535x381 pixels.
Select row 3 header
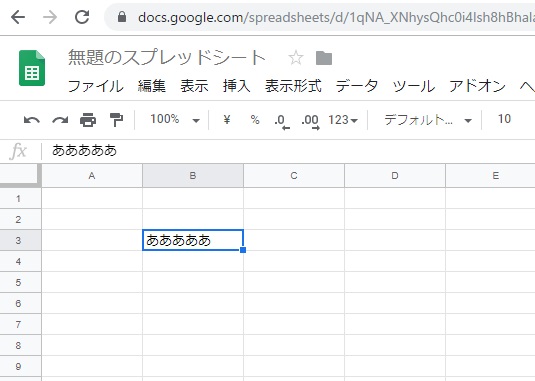pos(20,240)
